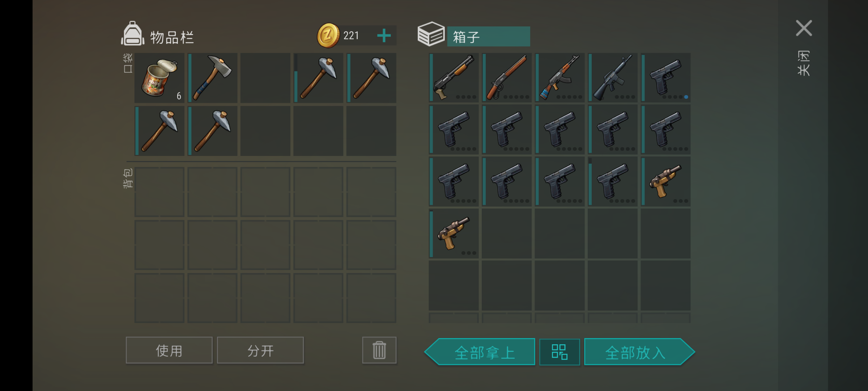The width and height of the screenshot is (868, 391).
Task: Select the M16 rifle in the chest
Action: coord(613,77)
